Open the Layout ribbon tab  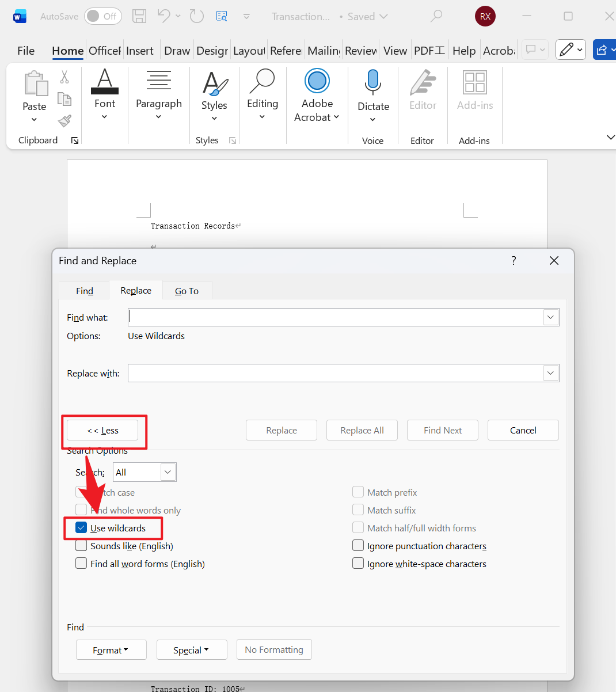point(249,51)
